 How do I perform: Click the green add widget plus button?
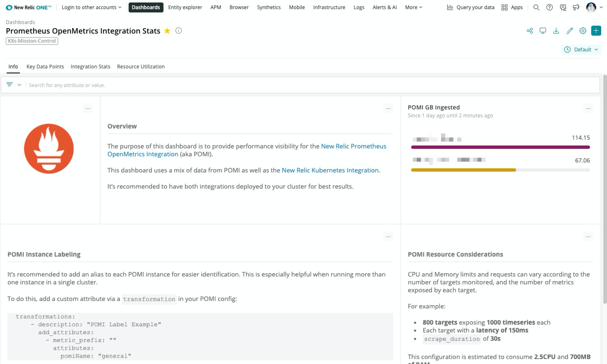point(596,31)
